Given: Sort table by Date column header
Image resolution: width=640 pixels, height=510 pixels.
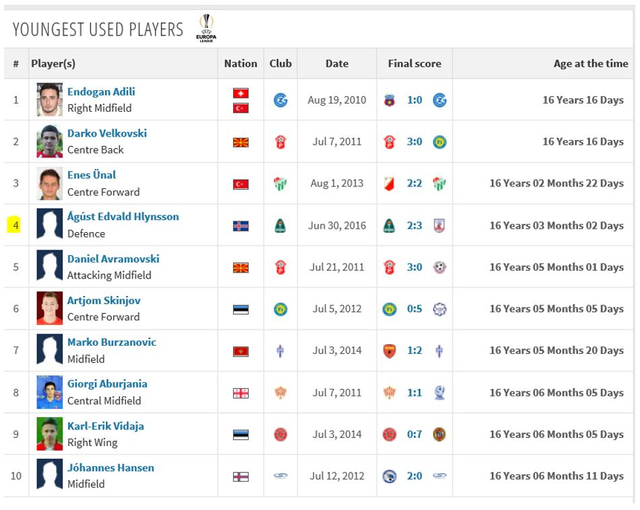Looking at the screenshot, I should pyautogui.click(x=337, y=63).
